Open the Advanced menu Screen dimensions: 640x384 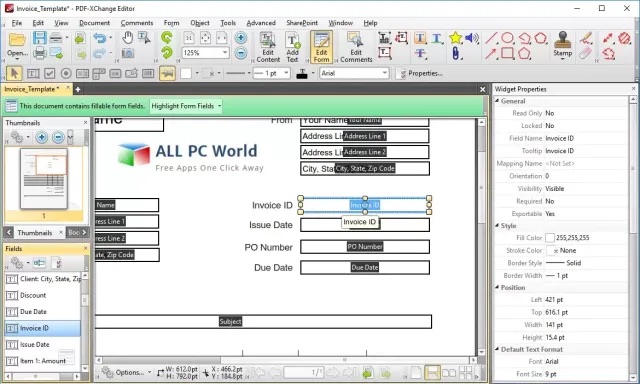pos(261,23)
